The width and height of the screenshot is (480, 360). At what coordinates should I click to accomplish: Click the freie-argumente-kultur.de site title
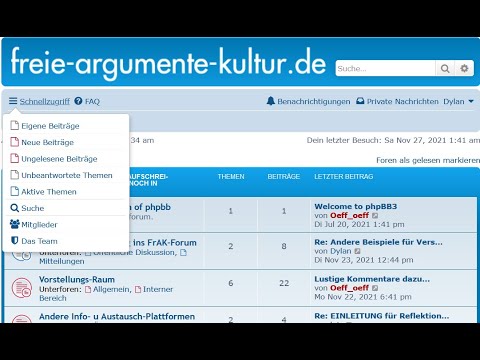[x=168, y=63]
